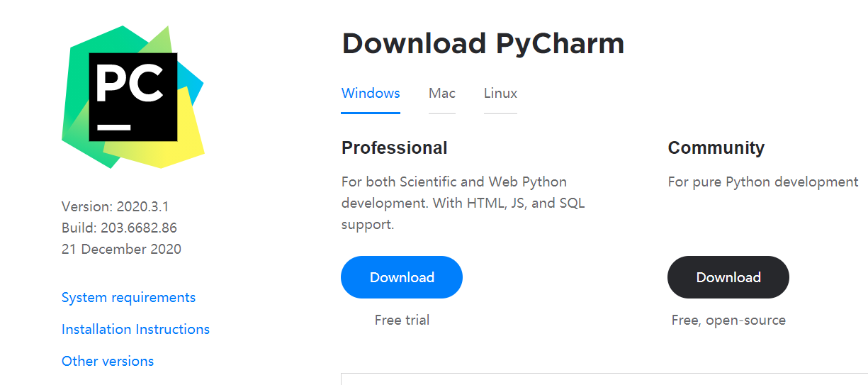Click the Build 203.6682.86 text
Viewport: 868px width, 385px height.
(x=119, y=228)
